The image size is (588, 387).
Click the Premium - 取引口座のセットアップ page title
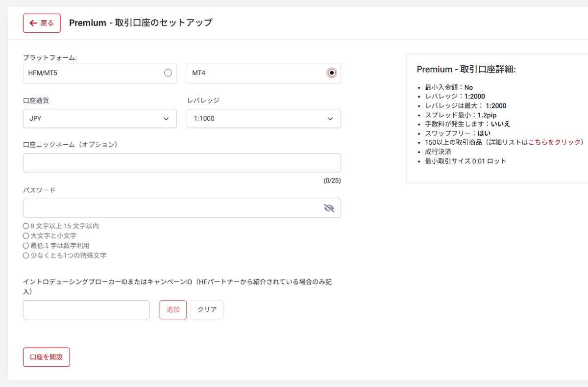(x=141, y=23)
